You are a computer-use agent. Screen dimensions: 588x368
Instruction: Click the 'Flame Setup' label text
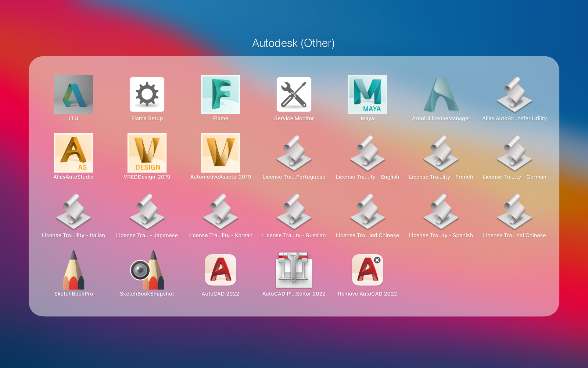(x=147, y=118)
